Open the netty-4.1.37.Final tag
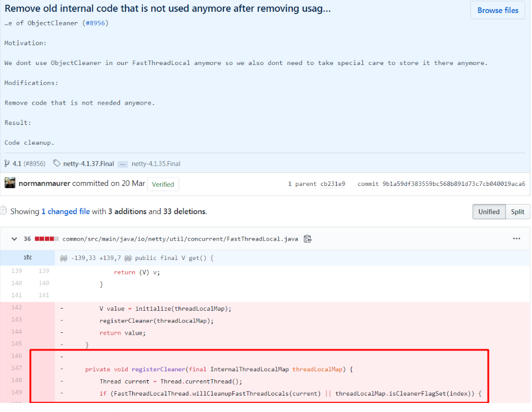The image size is (532, 412). [88, 164]
